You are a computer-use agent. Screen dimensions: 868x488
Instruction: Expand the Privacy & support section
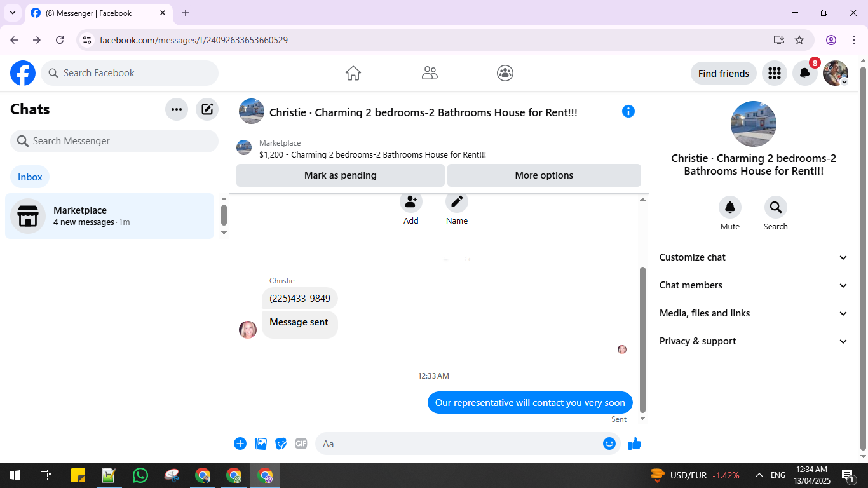pos(754,341)
